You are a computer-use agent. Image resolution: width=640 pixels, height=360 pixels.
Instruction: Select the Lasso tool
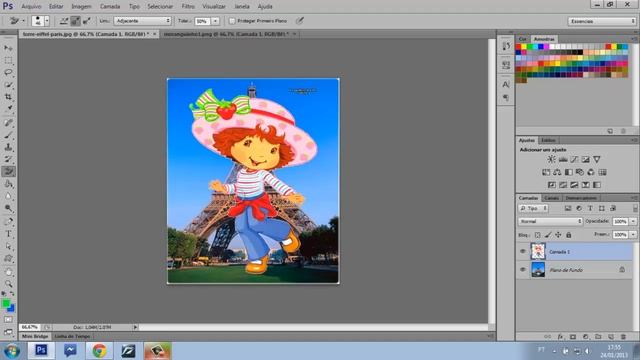tap(8, 73)
